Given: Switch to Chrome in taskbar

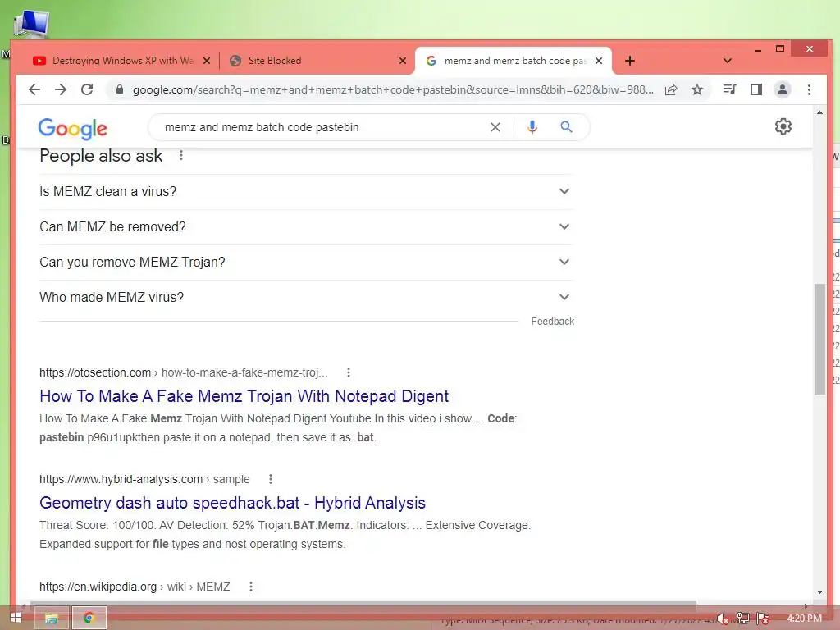Looking at the screenshot, I should 89,619.
